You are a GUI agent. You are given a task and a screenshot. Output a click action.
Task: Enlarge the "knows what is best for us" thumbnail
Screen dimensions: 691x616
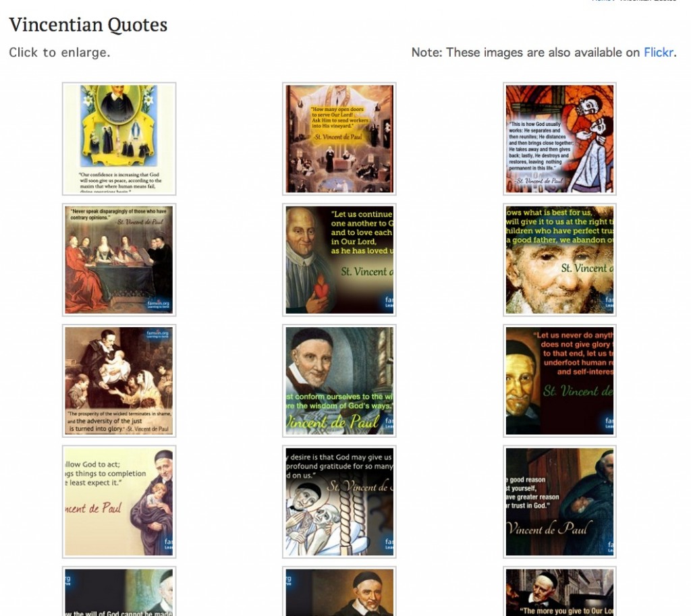[559, 260]
